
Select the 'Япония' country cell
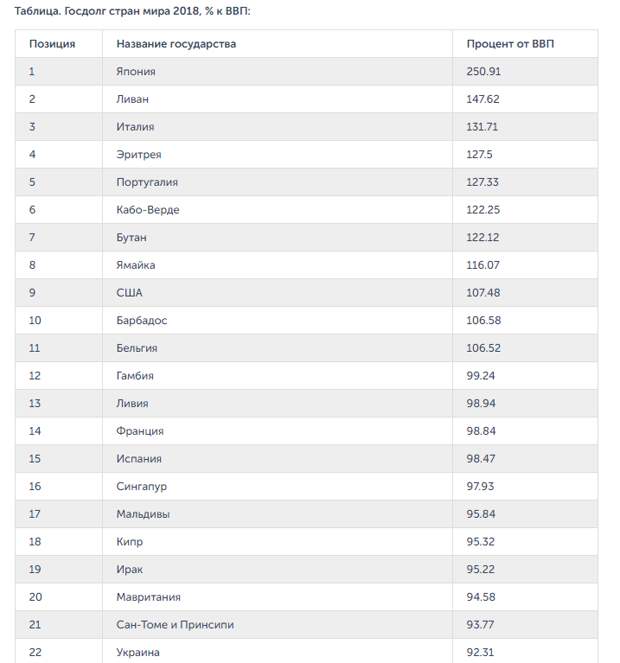tap(136, 71)
